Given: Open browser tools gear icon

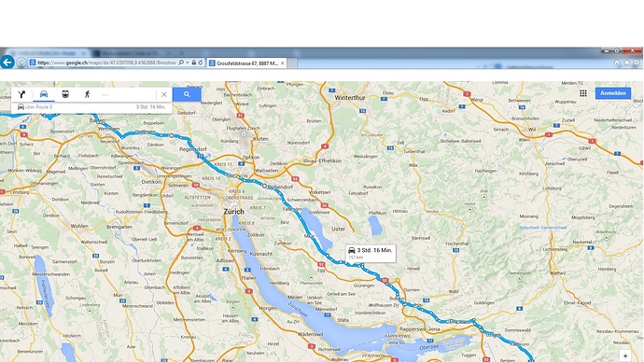Looking at the screenshot, I should click(x=637, y=63).
